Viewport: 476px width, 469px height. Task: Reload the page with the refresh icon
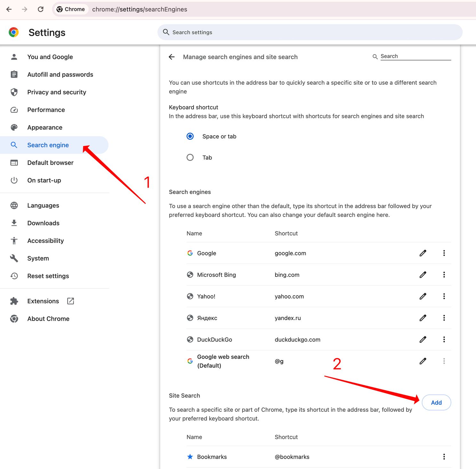[41, 9]
